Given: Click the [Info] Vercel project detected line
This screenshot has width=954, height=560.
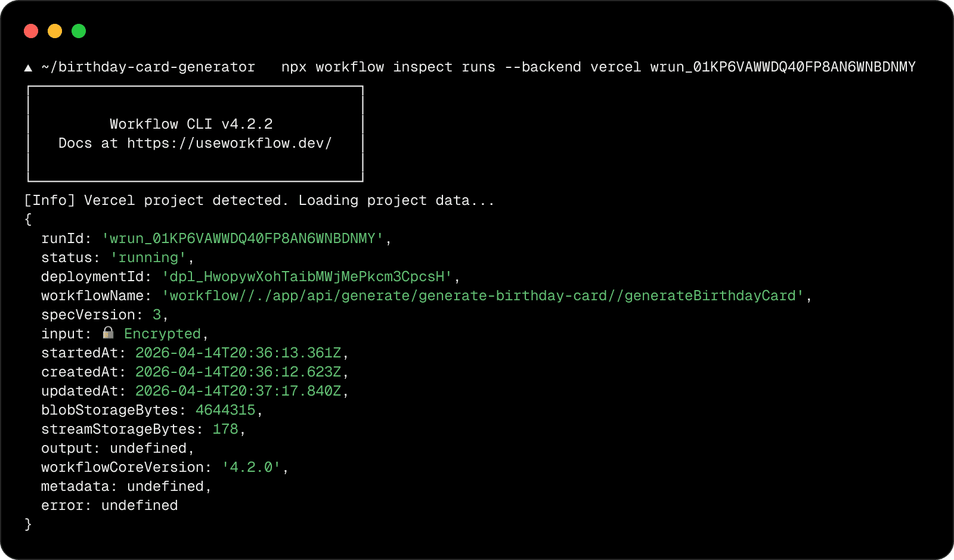Looking at the screenshot, I should click(259, 200).
